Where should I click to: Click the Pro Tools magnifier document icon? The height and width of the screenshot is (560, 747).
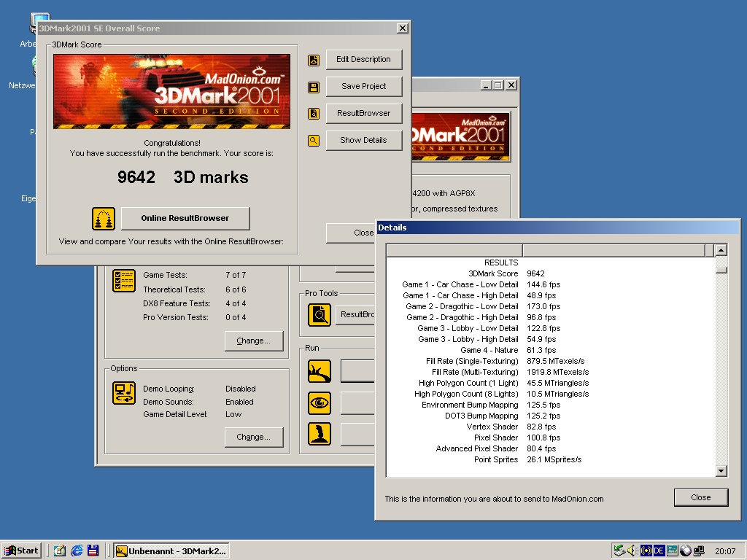coord(320,314)
